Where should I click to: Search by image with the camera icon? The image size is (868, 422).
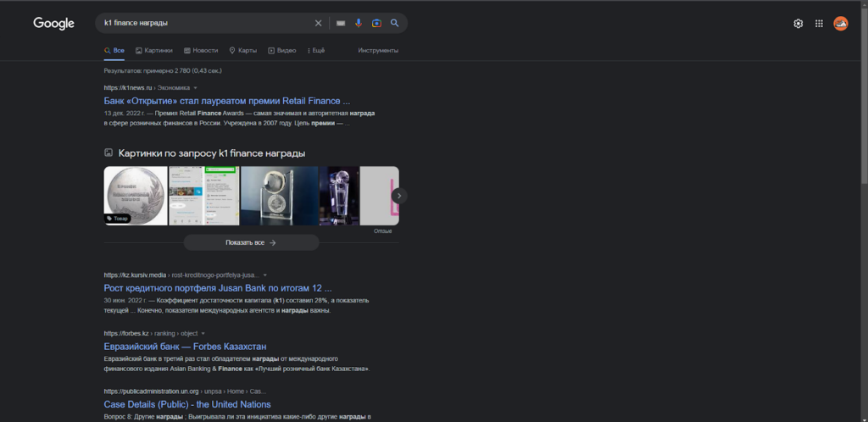(376, 23)
